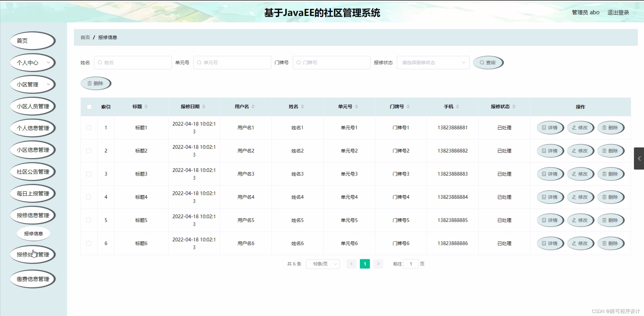This screenshot has height=316, width=644.
Task: Check the checkbox for row 标题5
Action: point(89,220)
